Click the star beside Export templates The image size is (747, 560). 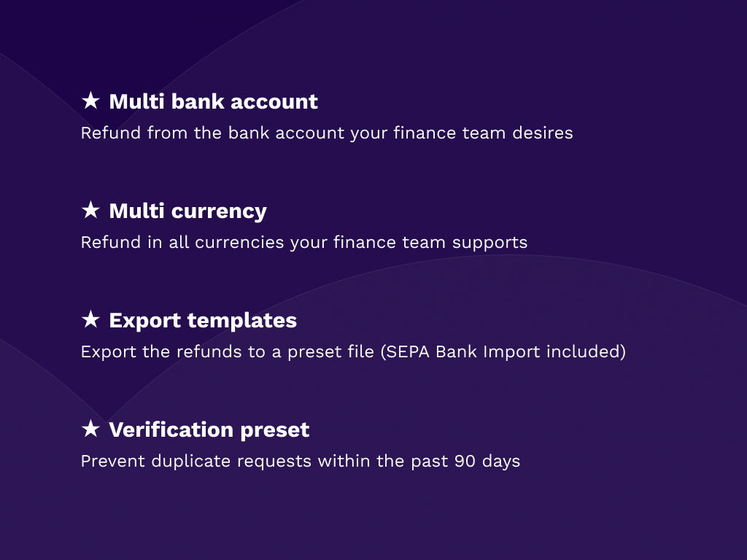(x=90, y=319)
